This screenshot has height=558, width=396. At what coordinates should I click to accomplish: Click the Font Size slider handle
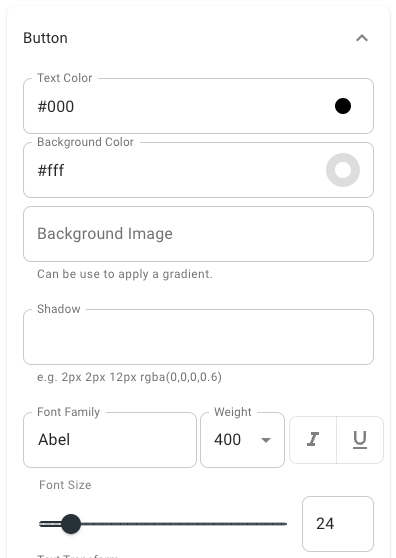click(71, 524)
